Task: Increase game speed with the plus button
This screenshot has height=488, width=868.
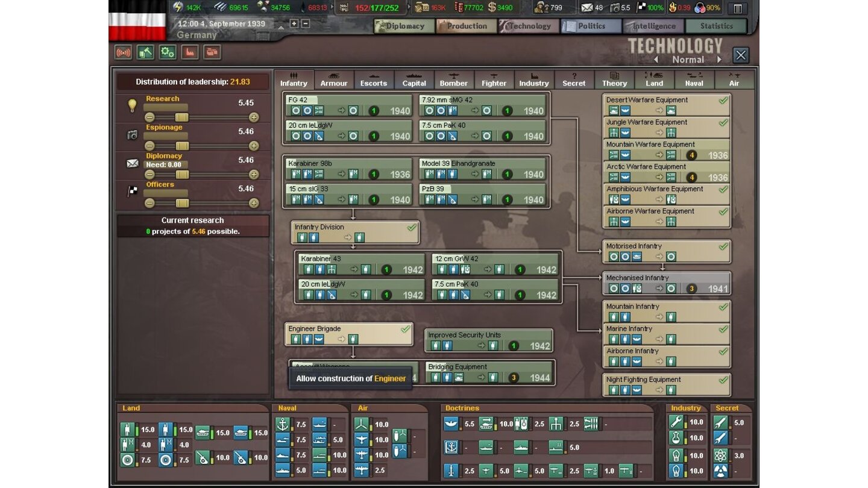Action: (294, 23)
